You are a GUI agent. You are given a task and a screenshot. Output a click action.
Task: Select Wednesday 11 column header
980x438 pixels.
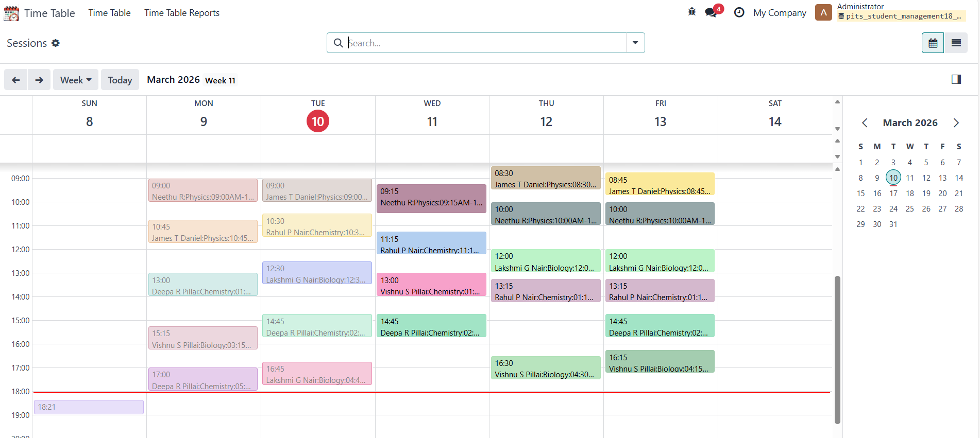[432, 116]
